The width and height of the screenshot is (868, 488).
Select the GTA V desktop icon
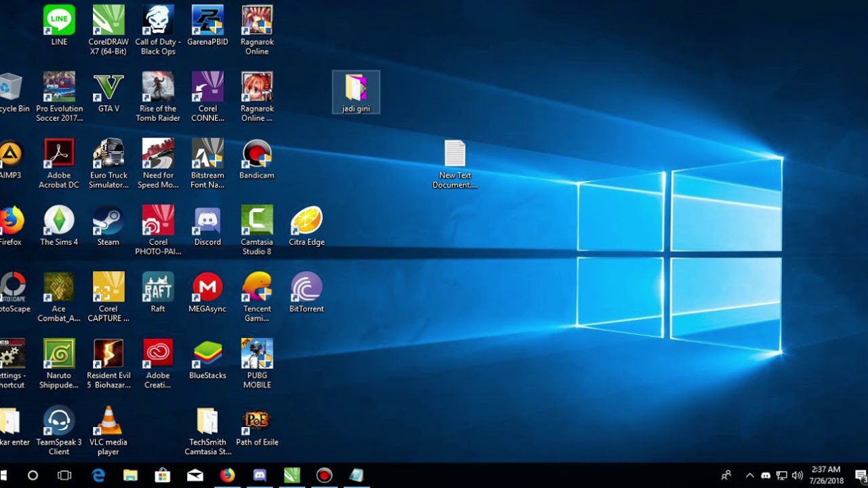[108, 92]
